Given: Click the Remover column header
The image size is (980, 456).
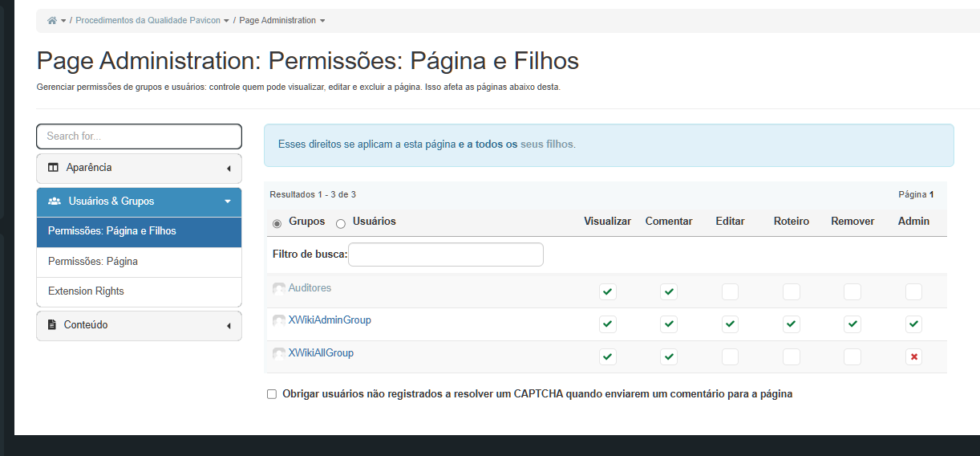Looking at the screenshot, I should [x=852, y=221].
